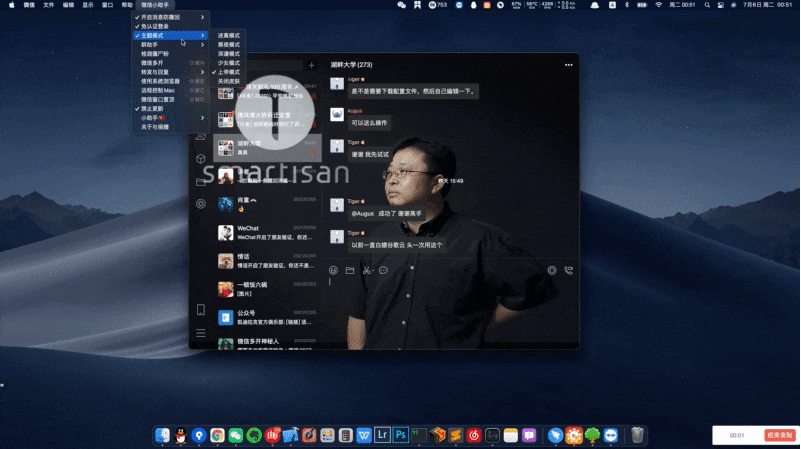801x449 pixels.
Task: Open WPS in the Dock
Action: [x=364, y=435]
